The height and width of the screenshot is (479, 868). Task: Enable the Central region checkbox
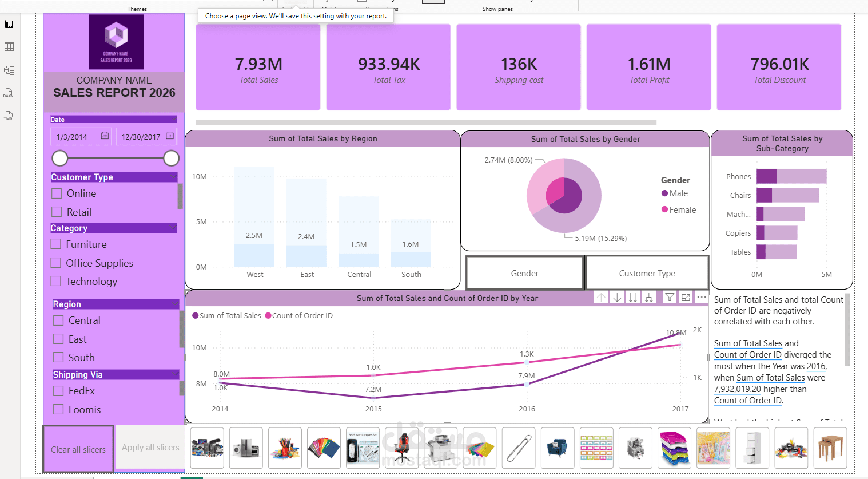point(58,320)
